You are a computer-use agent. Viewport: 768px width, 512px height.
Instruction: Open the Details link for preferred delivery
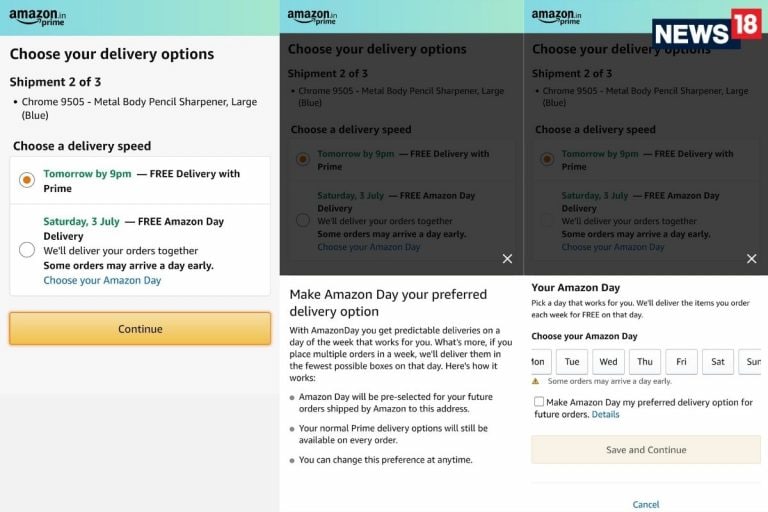(605, 414)
